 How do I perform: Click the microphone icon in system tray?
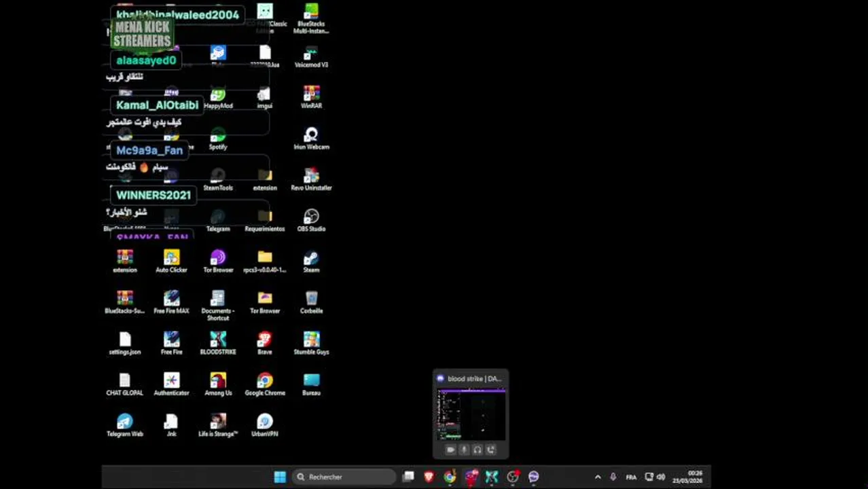click(613, 477)
